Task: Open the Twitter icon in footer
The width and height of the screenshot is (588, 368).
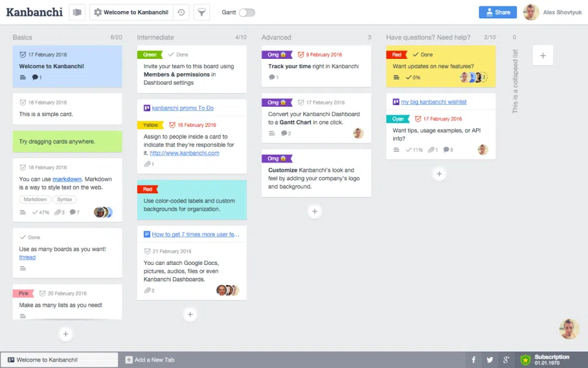Action: (x=490, y=360)
